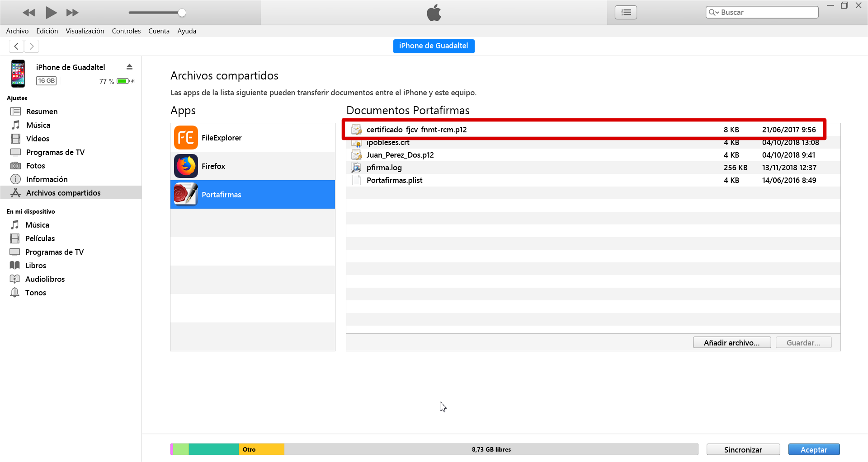The height and width of the screenshot is (462, 868).
Task: Click the iPhone device thumbnail icon
Action: pyautogui.click(x=18, y=73)
